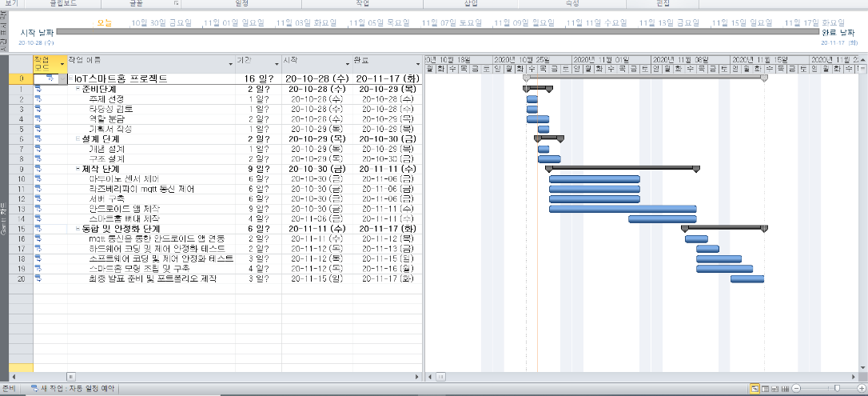Click 시작 column header
Screen dimensions: 868x396
pos(317,64)
